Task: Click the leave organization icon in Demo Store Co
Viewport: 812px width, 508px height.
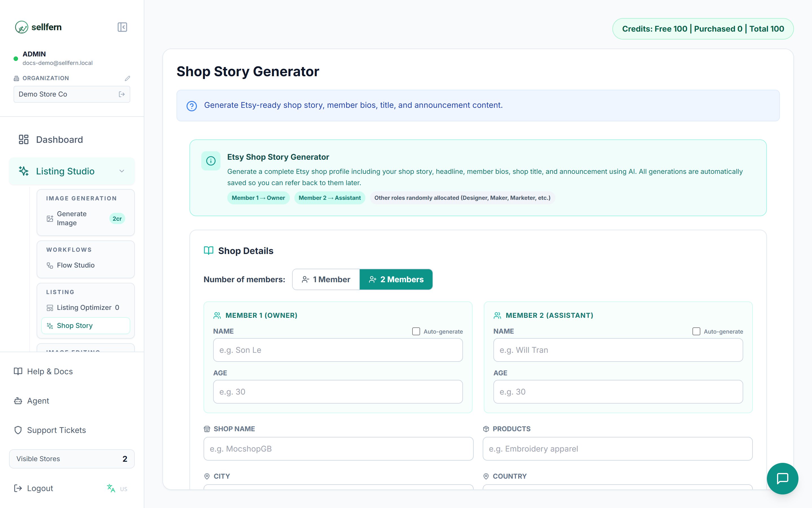Action: [x=122, y=95]
